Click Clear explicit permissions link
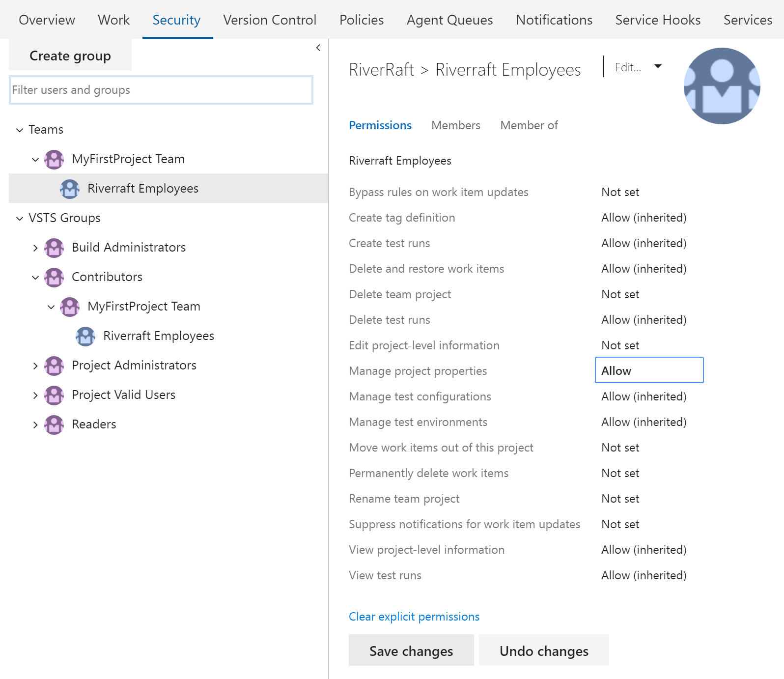The height and width of the screenshot is (679, 784). coord(414,617)
